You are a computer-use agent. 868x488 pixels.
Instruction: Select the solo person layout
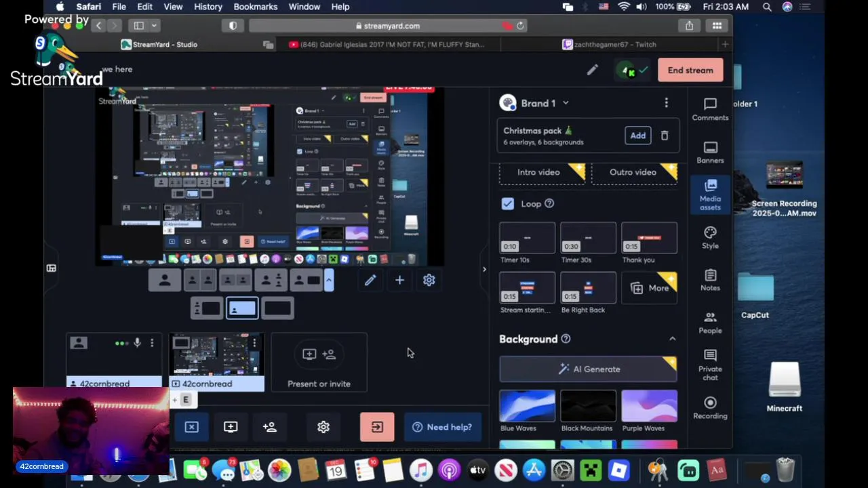tap(165, 280)
